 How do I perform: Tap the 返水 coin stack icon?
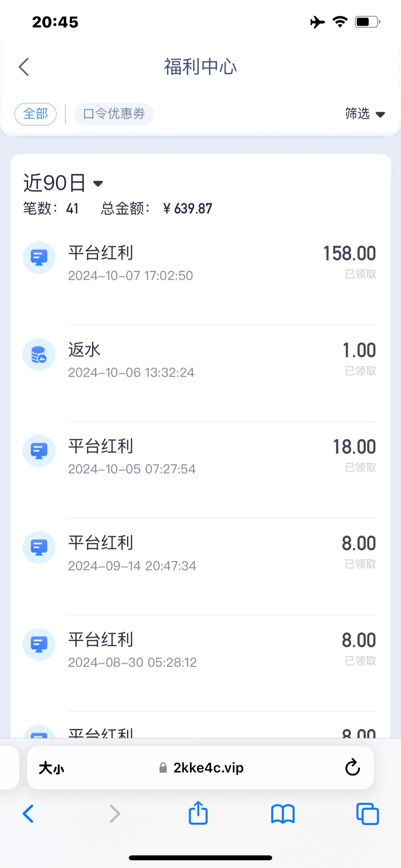click(39, 354)
